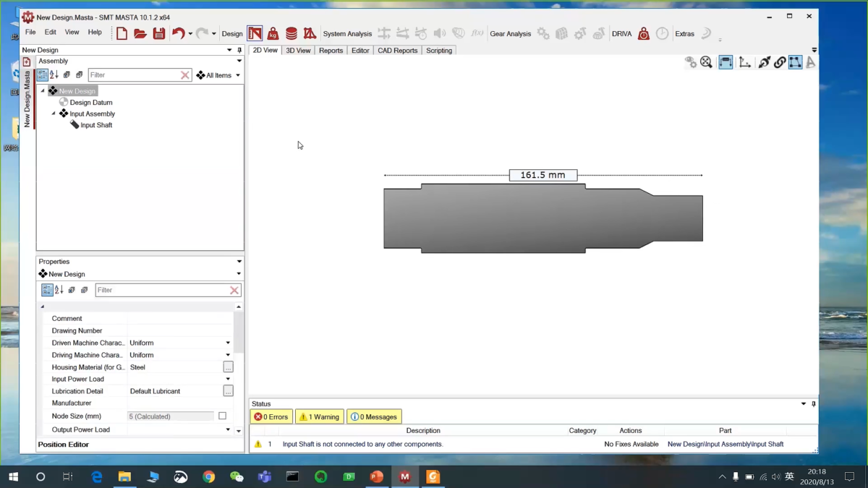
Task: Toggle the bounding box button in view toolbar
Action: point(795,63)
